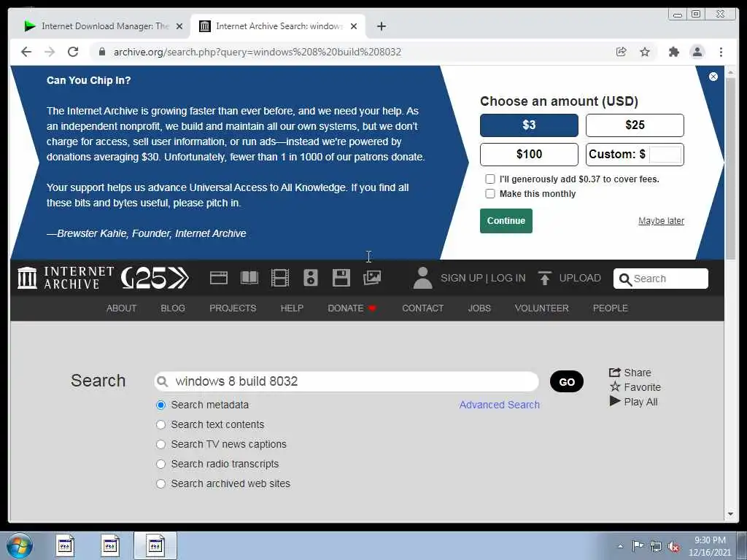747x560 pixels.
Task: Open the Images picture icon
Action: coord(371,278)
